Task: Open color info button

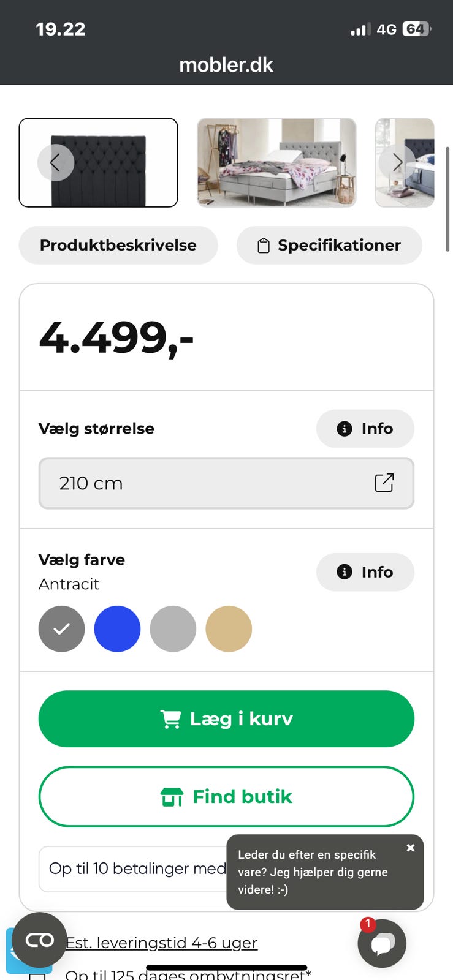Action: 365,572
